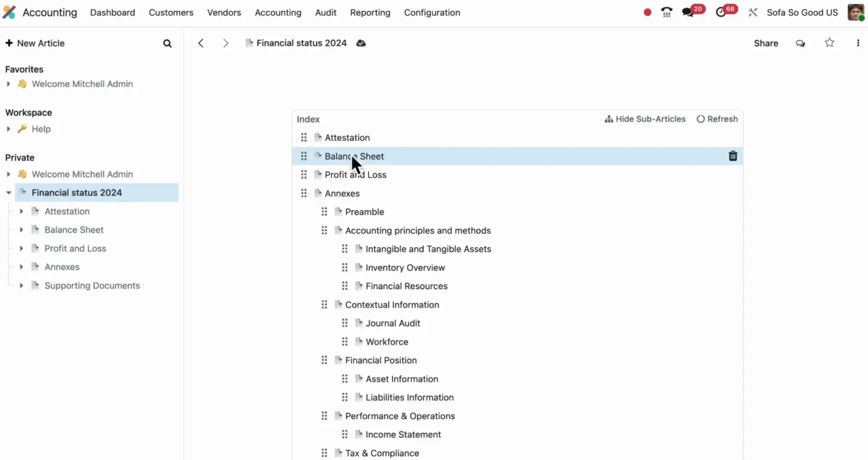868x460 pixels.
Task: Switch to the Reporting menu
Action: pyautogui.click(x=370, y=13)
